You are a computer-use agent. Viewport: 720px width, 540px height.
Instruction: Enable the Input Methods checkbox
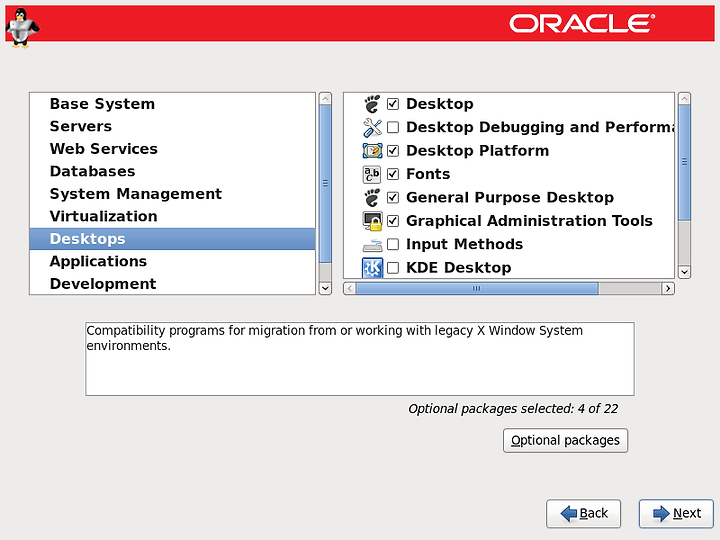393,244
